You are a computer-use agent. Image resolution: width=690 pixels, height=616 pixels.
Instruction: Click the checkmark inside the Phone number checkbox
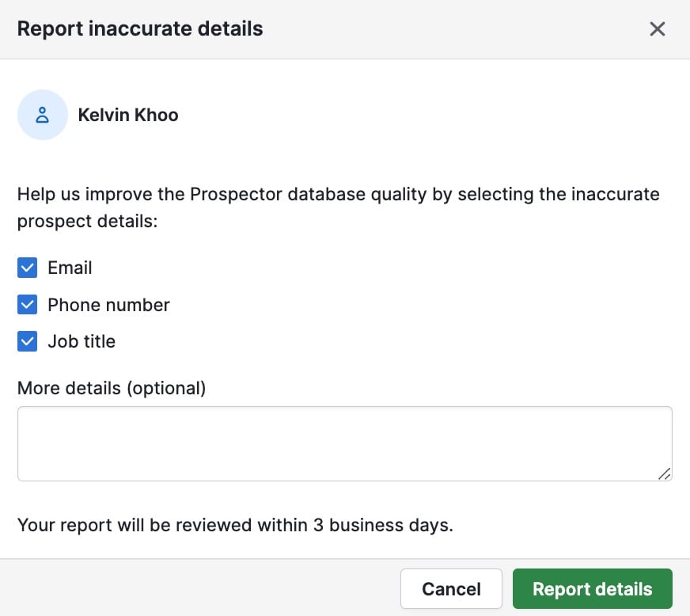coord(27,305)
